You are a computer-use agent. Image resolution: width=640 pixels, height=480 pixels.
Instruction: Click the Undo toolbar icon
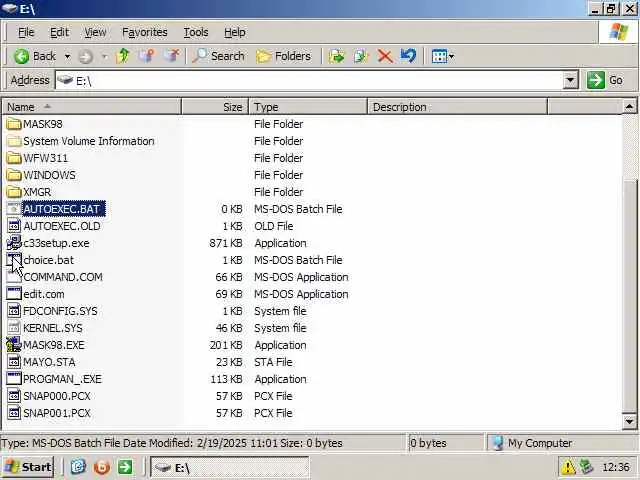408,56
